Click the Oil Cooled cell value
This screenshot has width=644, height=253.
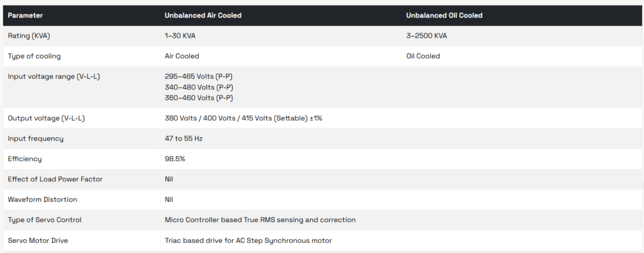(x=423, y=56)
